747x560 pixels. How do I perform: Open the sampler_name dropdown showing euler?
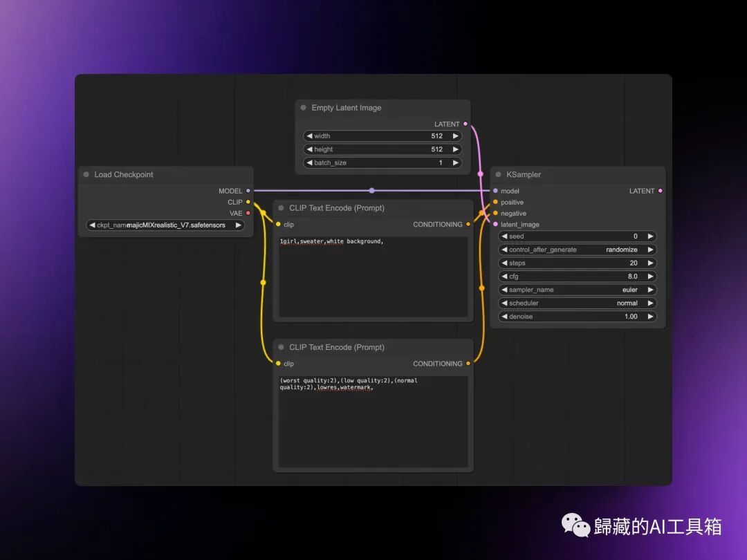[x=578, y=290]
